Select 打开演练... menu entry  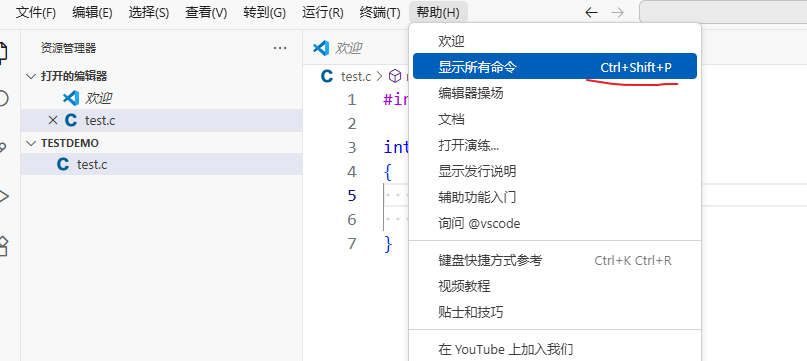(555, 145)
